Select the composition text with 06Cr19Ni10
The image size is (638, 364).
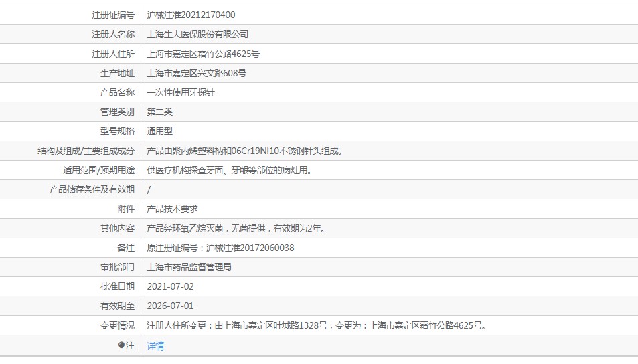pos(246,151)
